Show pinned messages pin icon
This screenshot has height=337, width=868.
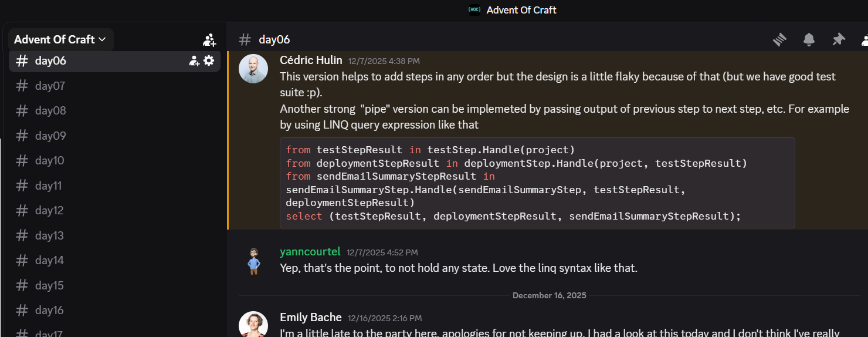[x=839, y=39]
